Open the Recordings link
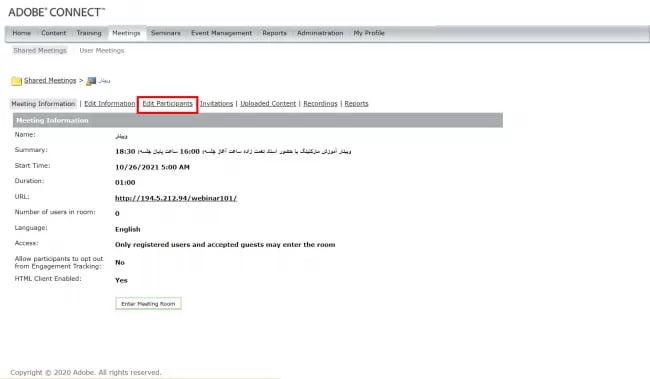The image size is (650, 379). point(320,104)
